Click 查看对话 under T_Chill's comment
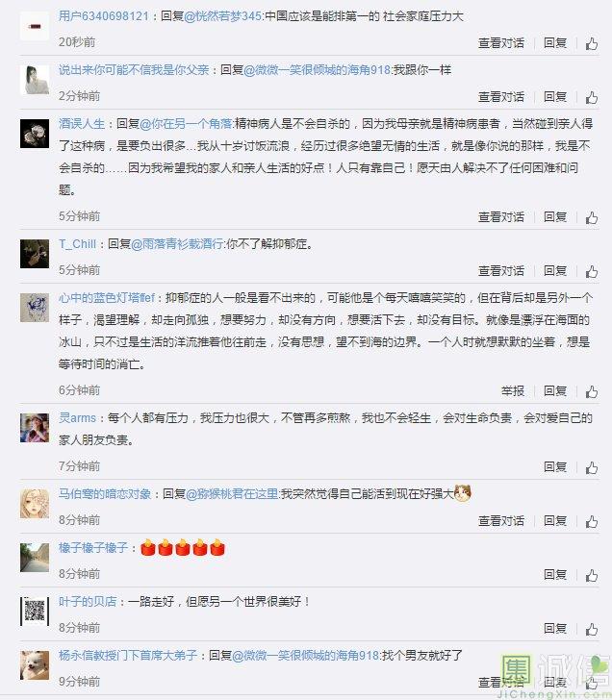This screenshot has height=700, width=612. coord(501,271)
